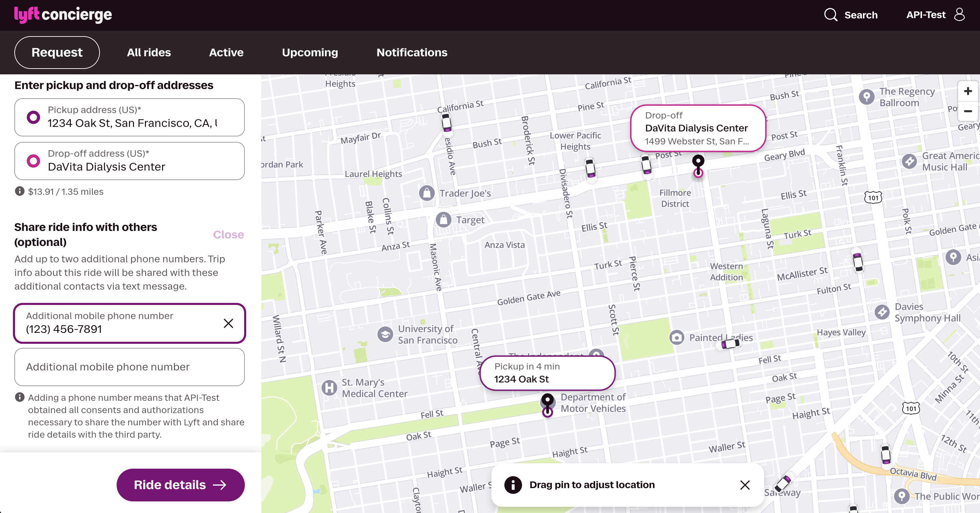The width and height of the screenshot is (980, 513).
Task: Click the Trader Joe's map marker
Action: tap(427, 193)
